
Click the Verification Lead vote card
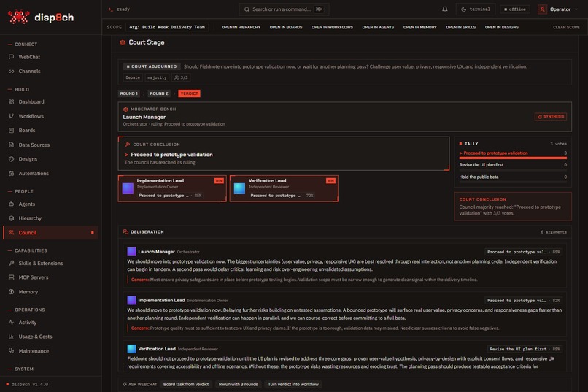click(x=284, y=188)
